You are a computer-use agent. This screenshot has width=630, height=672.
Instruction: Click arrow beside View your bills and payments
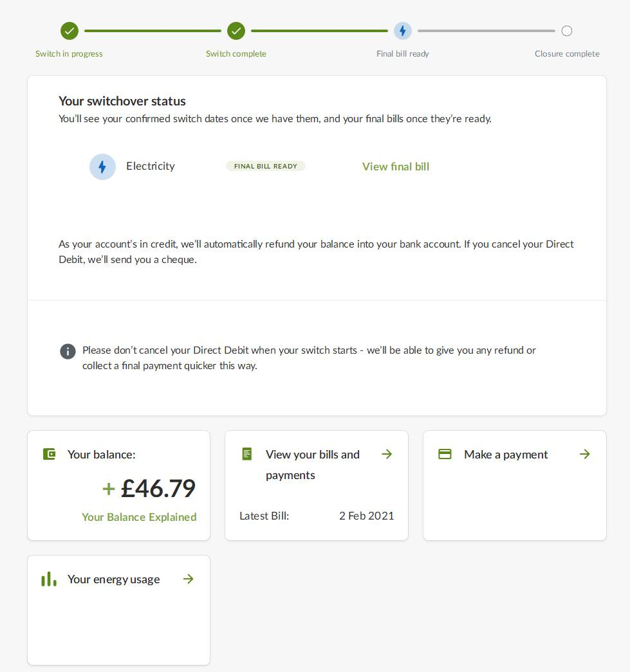tap(387, 454)
